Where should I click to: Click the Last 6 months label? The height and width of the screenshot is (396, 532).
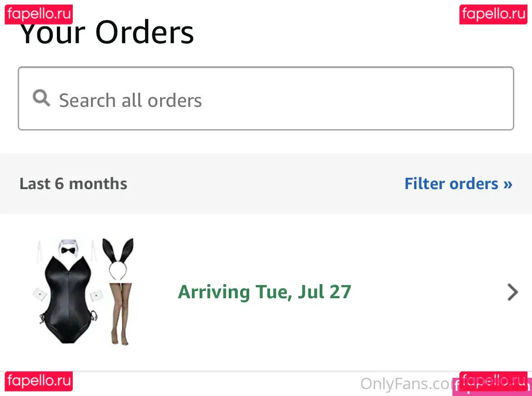coord(73,184)
